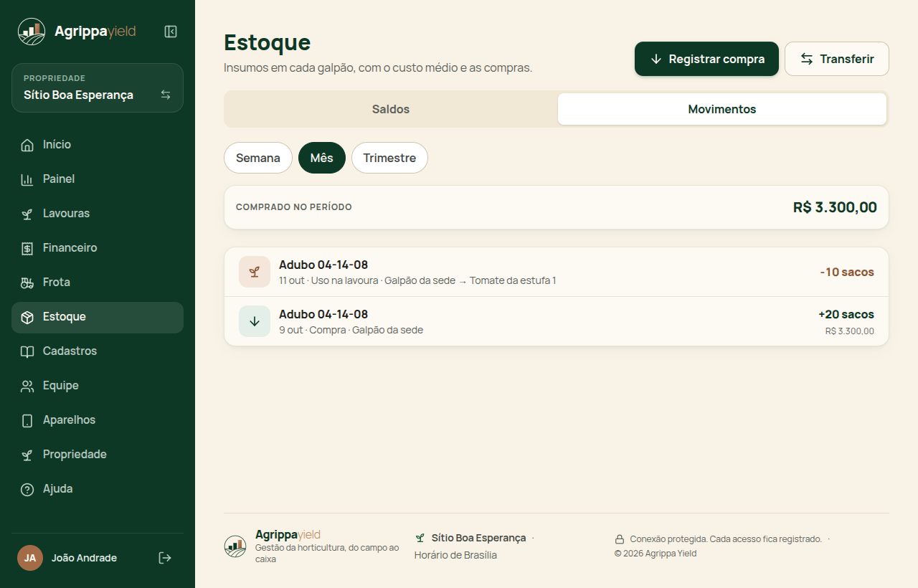Click the people icon beside Equipe

pyautogui.click(x=27, y=386)
